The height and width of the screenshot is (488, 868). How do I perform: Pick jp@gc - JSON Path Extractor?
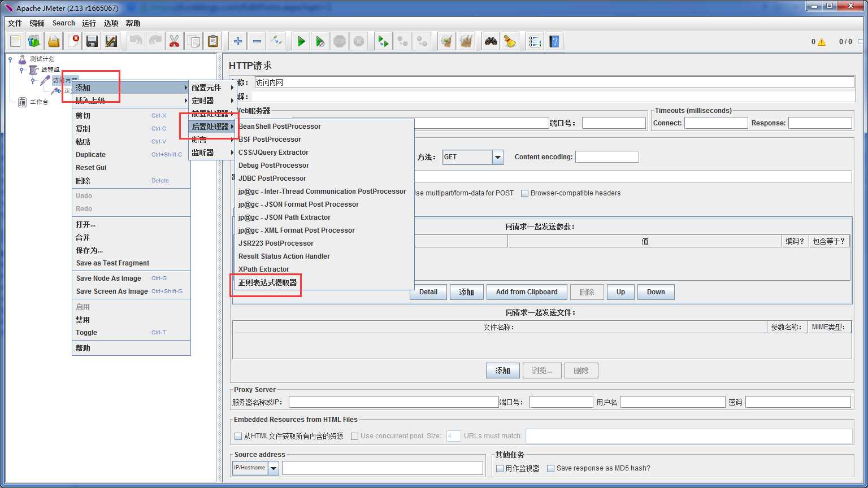click(x=324, y=217)
